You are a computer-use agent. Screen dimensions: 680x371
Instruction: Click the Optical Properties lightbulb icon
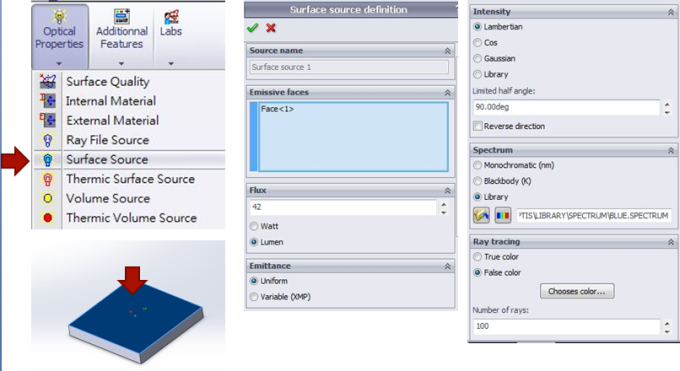click(x=59, y=16)
